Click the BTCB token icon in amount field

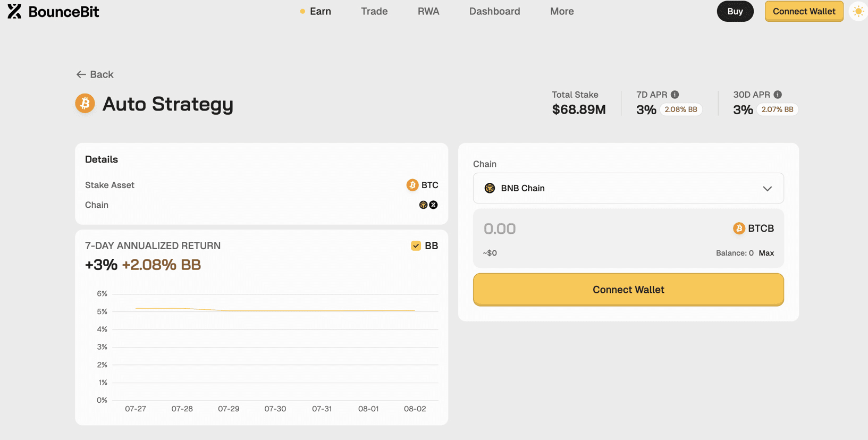[x=739, y=229]
